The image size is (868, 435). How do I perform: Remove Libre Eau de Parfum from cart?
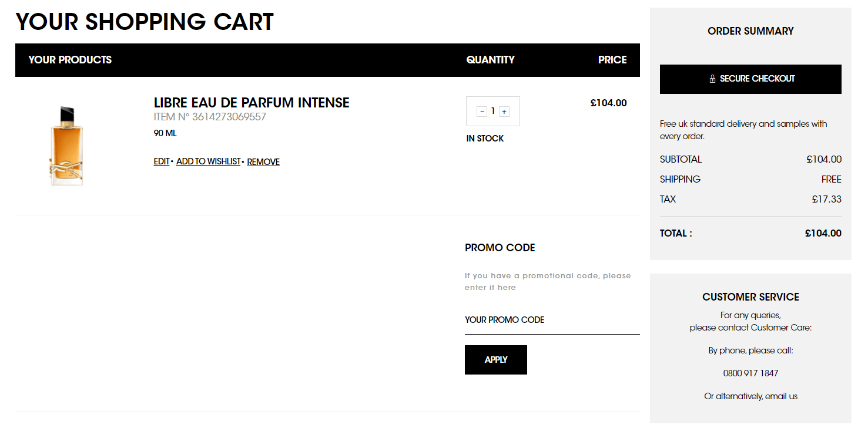[263, 161]
